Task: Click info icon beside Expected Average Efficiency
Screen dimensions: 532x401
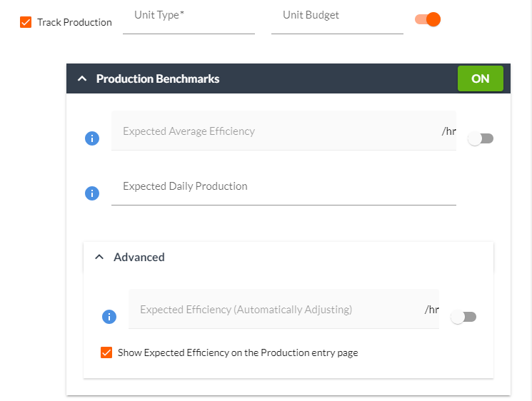Action: [91, 138]
